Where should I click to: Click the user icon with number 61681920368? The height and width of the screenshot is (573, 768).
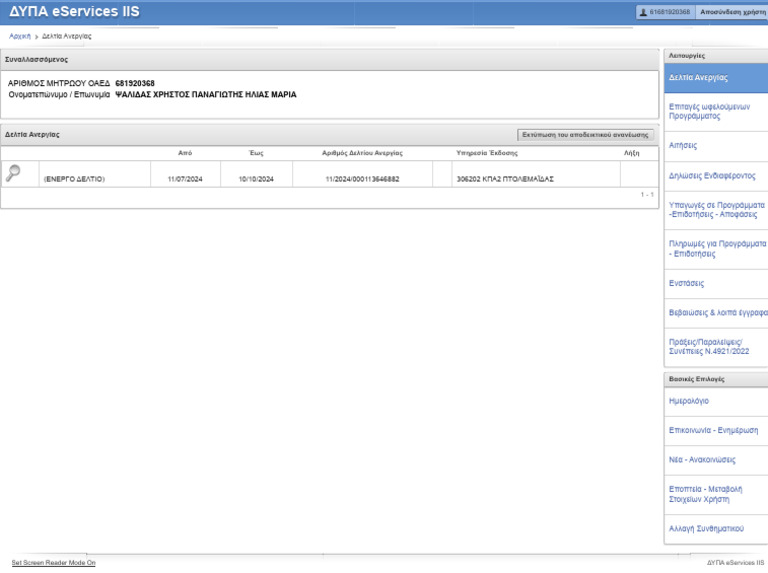pos(665,12)
